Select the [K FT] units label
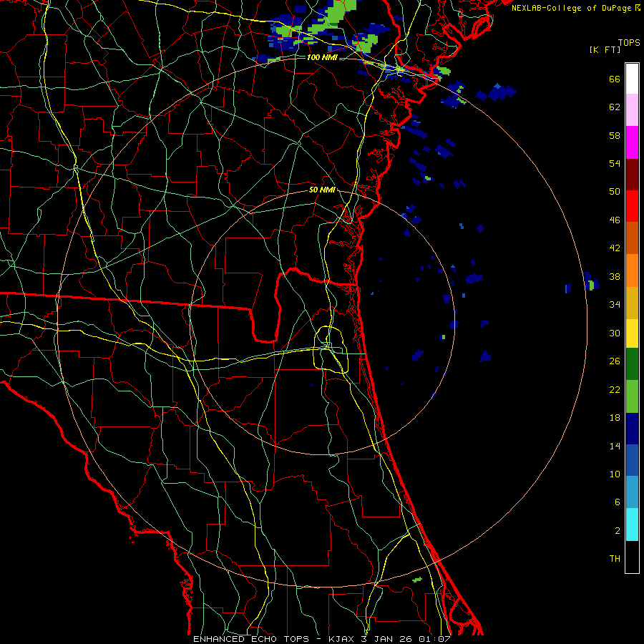The image size is (644, 644). pyautogui.click(x=605, y=49)
